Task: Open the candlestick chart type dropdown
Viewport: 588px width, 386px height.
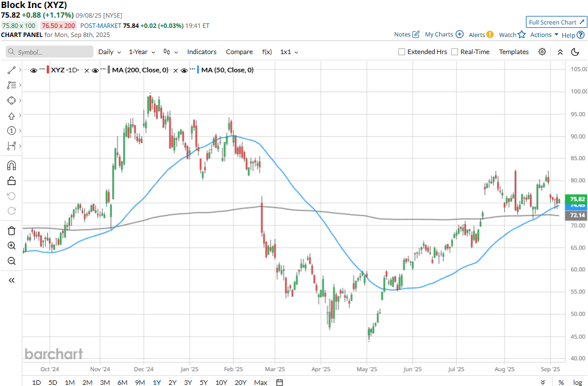Action: point(170,52)
